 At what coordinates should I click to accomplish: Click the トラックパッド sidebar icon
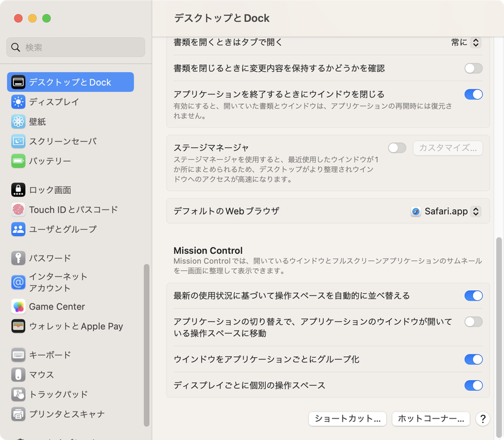[x=18, y=393]
